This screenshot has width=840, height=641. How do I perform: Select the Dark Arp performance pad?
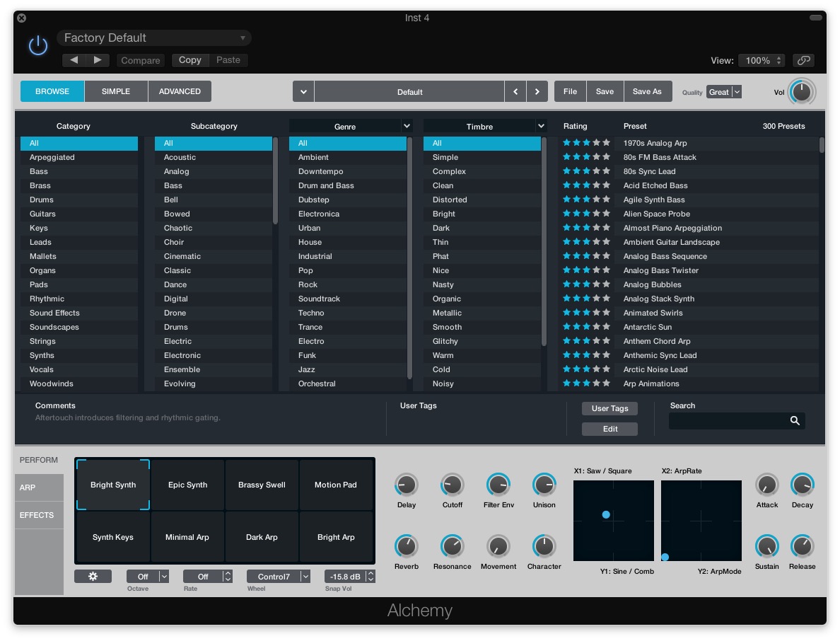click(262, 537)
